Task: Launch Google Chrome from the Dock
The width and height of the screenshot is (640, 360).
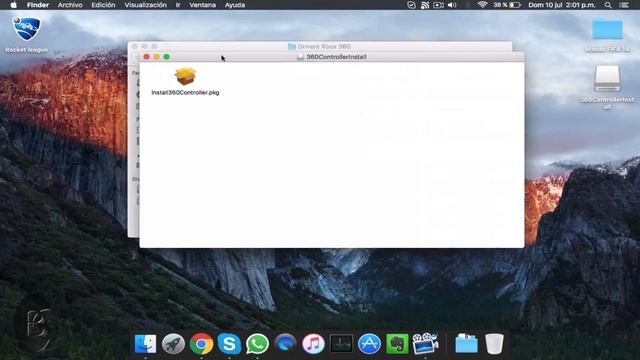Action: pos(201,344)
